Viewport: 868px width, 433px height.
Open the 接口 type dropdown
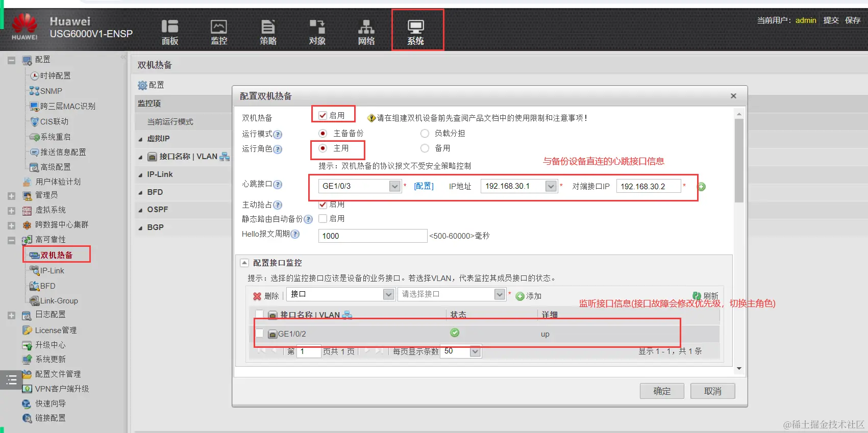click(x=389, y=294)
